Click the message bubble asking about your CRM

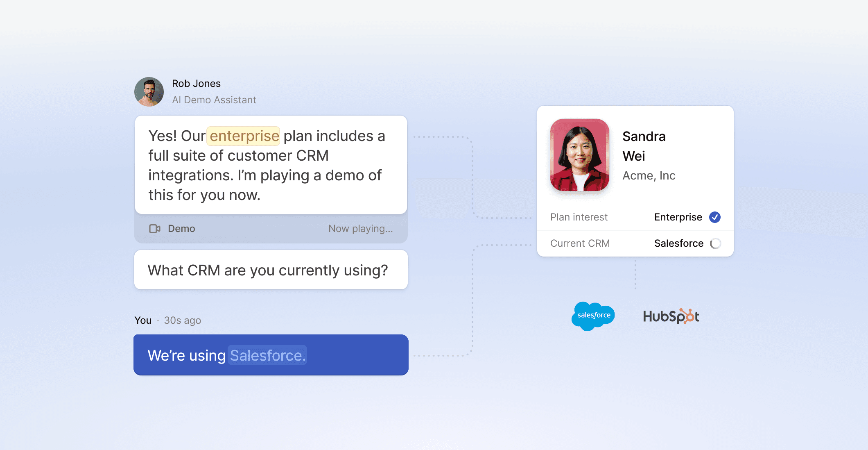(x=270, y=270)
